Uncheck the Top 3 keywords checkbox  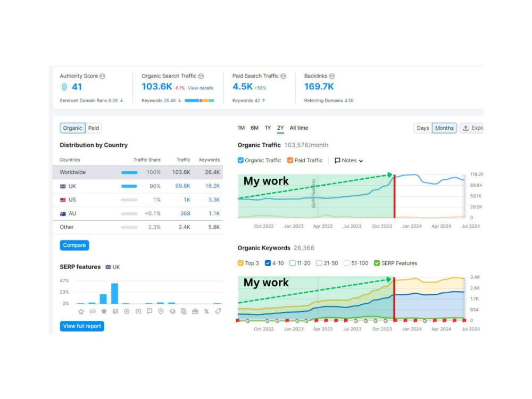point(240,263)
